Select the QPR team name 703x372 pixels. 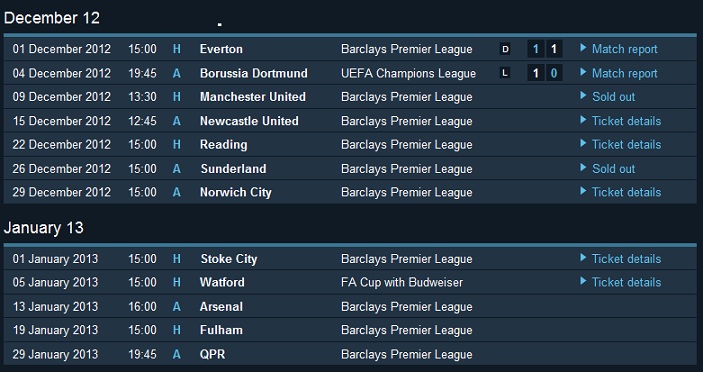pyautogui.click(x=213, y=354)
